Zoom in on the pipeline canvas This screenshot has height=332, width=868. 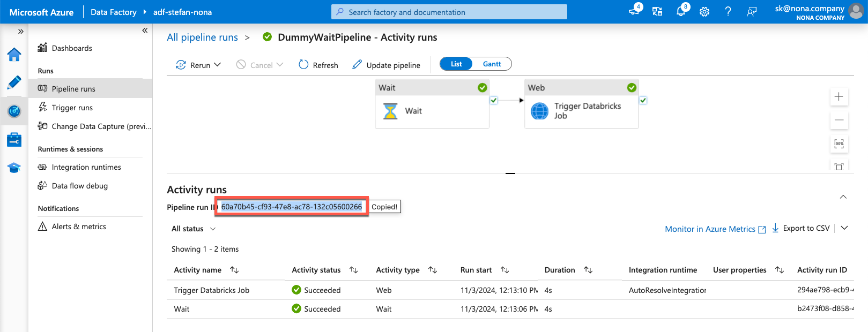839,97
